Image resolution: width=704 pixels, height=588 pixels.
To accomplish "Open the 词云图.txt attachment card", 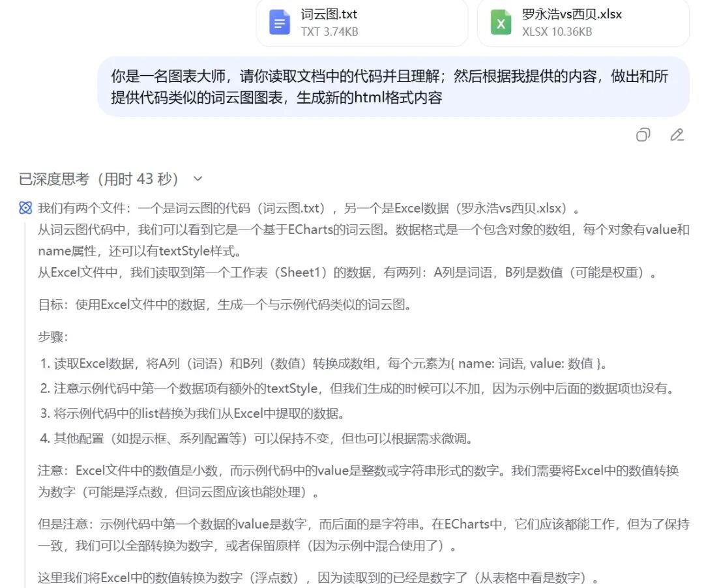I will [x=362, y=23].
